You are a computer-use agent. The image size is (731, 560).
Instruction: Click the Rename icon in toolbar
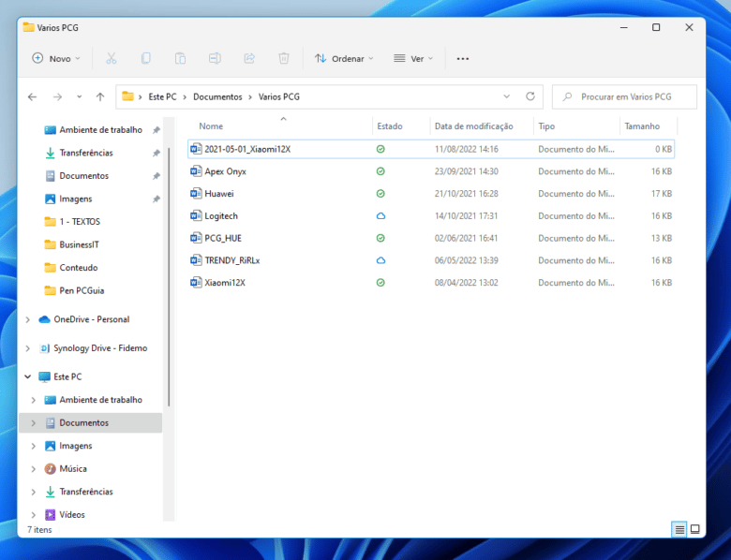point(215,58)
